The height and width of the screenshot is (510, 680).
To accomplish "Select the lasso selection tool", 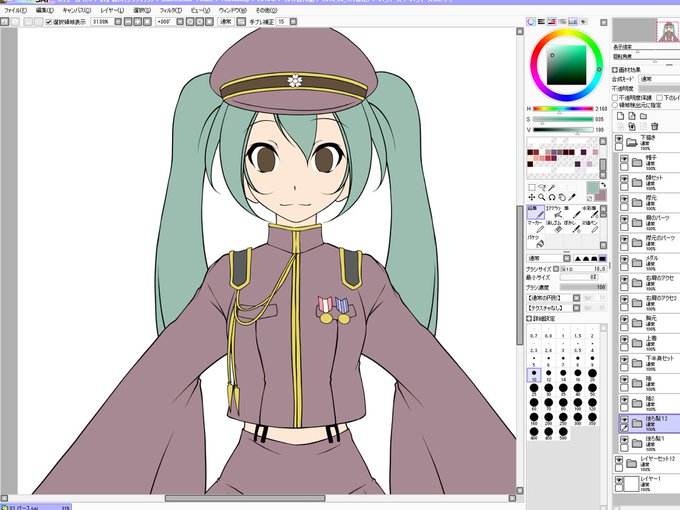I will [x=542, y=187].
